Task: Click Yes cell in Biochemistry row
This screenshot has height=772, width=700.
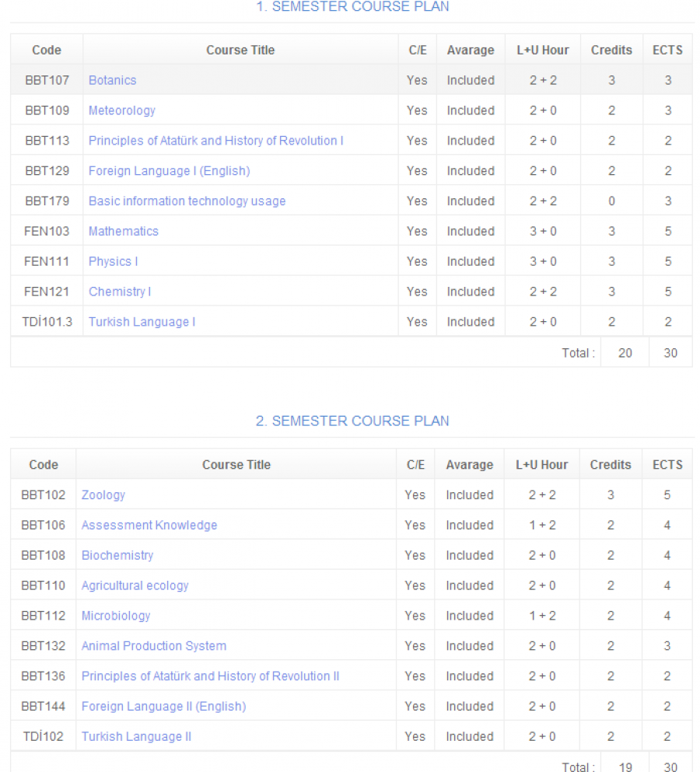Action: [415, 555]
